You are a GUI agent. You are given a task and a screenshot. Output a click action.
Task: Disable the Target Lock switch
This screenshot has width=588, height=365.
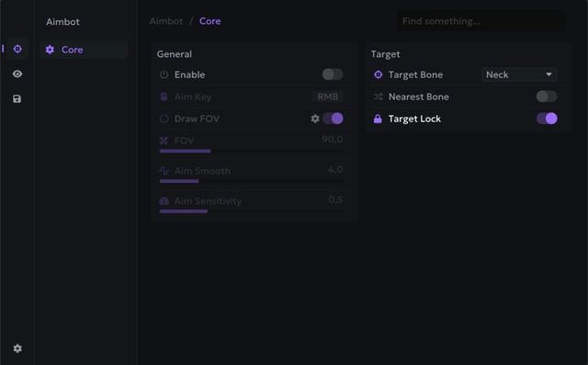(547, 119)
